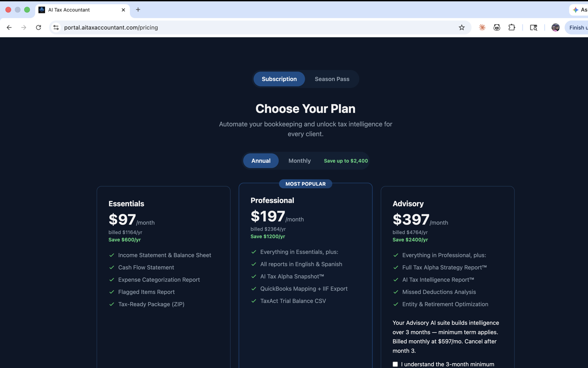Screen dimensions: 588x368
Task: Click the $97 price
Action: click(122, 220)
